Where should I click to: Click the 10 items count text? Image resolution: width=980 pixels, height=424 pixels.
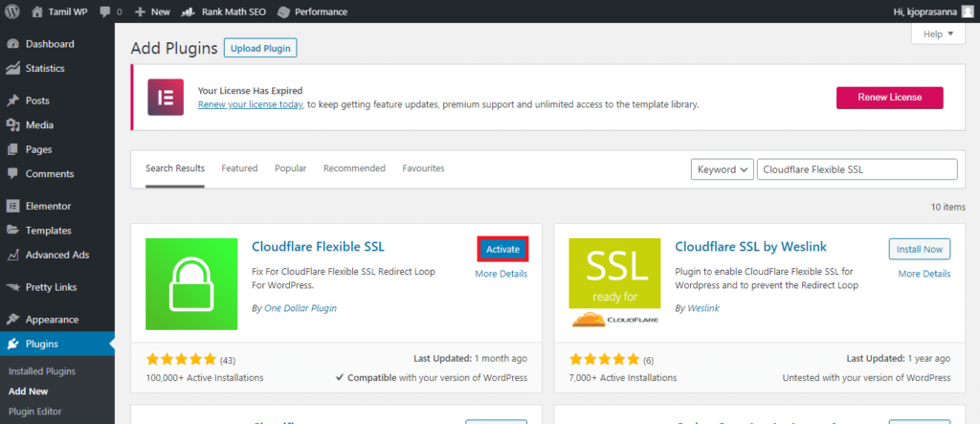947,207
